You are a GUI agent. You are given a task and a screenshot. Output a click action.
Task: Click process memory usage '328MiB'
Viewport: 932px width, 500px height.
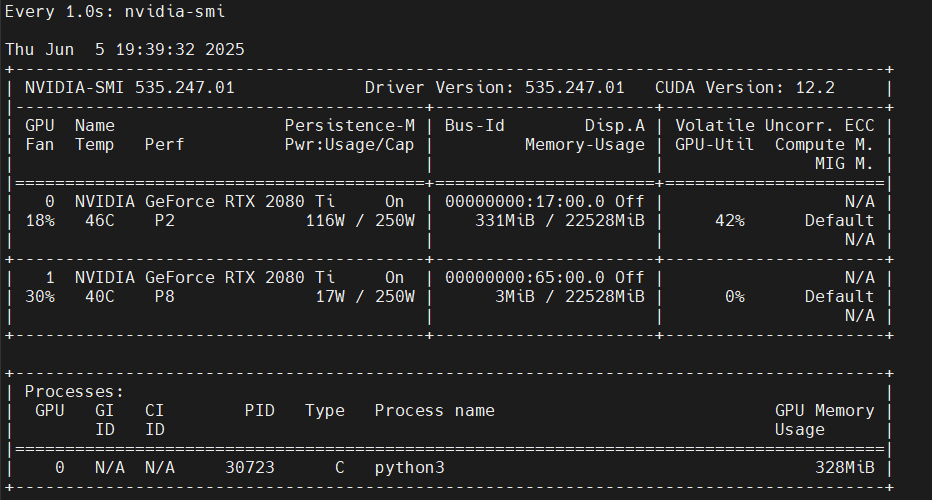(845, 468)
